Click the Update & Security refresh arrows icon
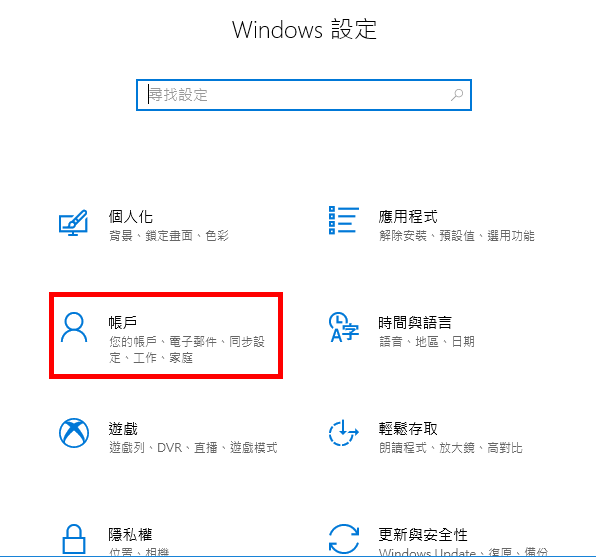The width and height of the screenshot is (596, 557). click(x=344, y=539)
